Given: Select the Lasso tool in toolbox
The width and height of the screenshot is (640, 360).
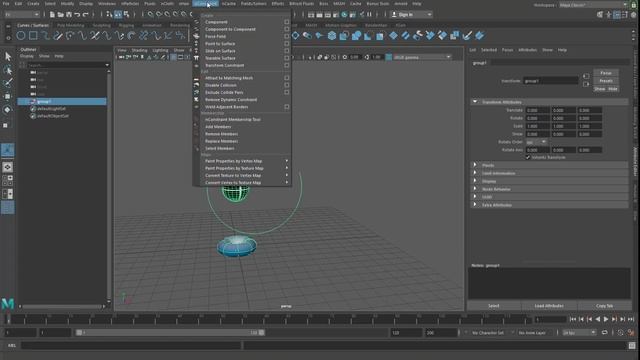Looking at the screenshot, I should point(8,70).
